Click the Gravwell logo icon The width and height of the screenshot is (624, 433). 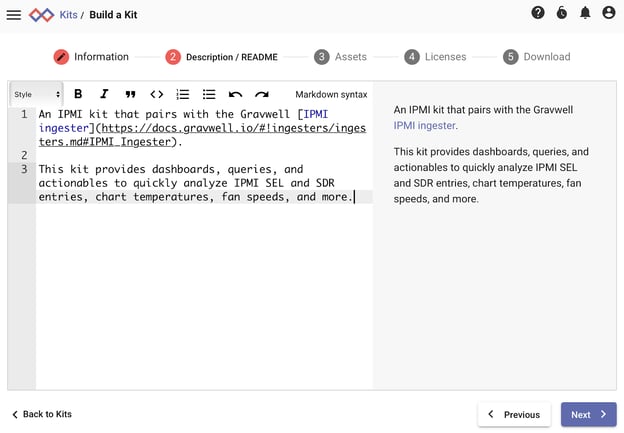pyautogui.click(x=41, y=15)
